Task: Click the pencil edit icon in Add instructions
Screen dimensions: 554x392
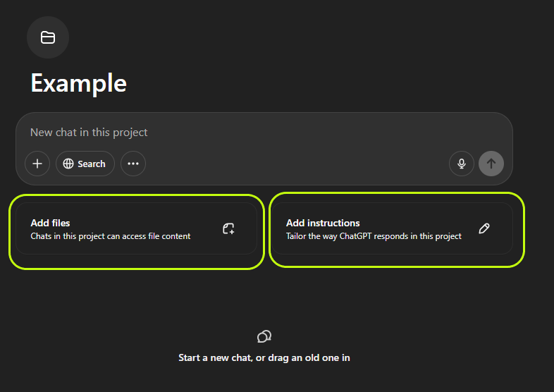Action: 484,228
